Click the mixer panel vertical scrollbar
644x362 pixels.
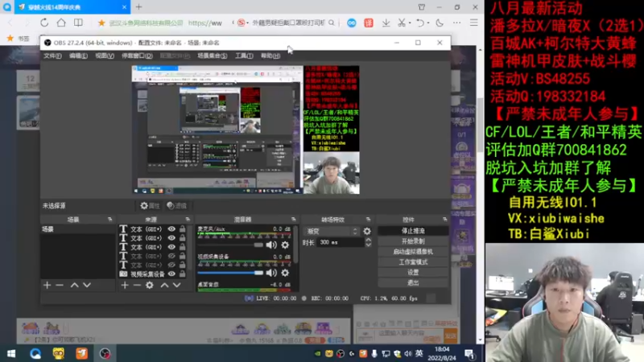(x=295, y=244)
